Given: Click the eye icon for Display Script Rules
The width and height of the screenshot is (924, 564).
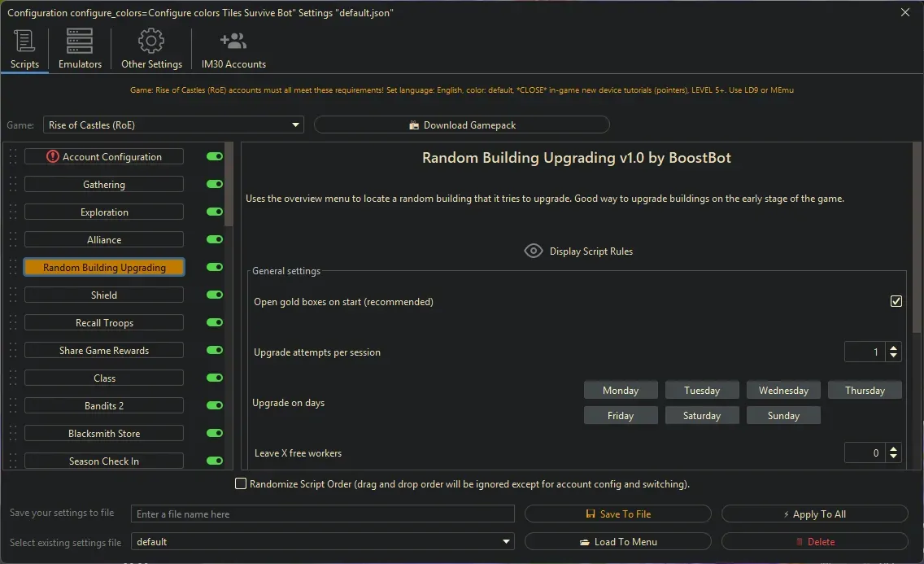Looking at the screenshot, I should tap(534, 251).
